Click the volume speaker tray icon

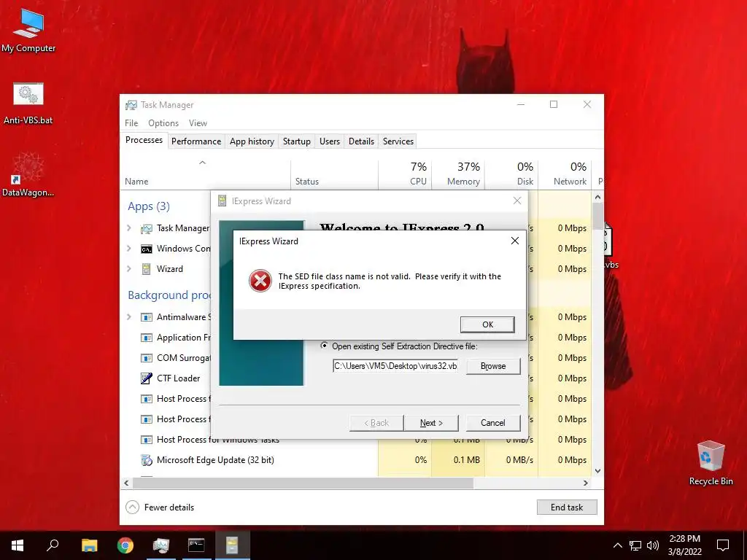653,545
